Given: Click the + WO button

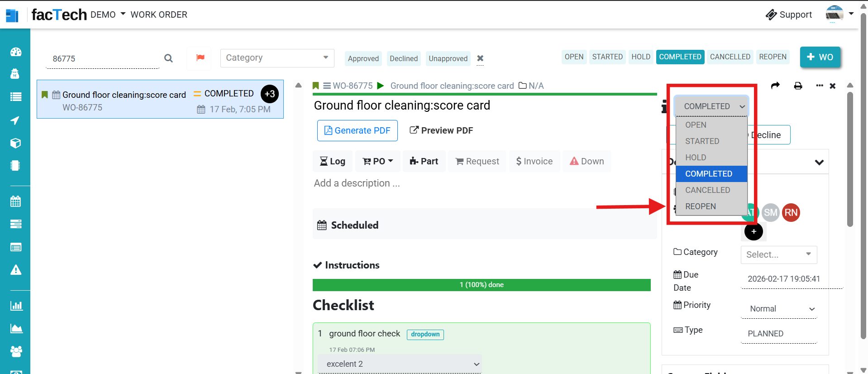Looking at the screenshot, I should pos(820,57).
